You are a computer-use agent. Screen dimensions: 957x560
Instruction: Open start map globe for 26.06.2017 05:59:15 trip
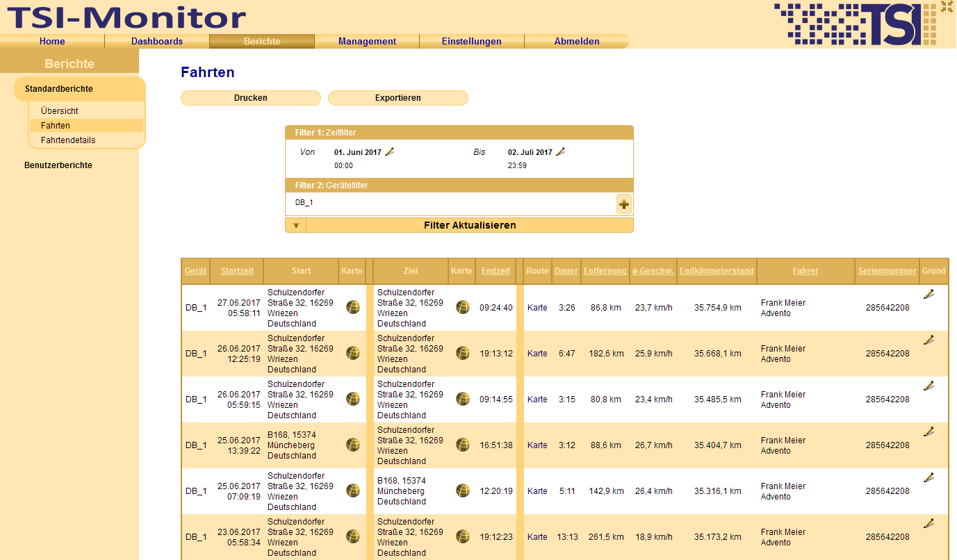point(353,399)
